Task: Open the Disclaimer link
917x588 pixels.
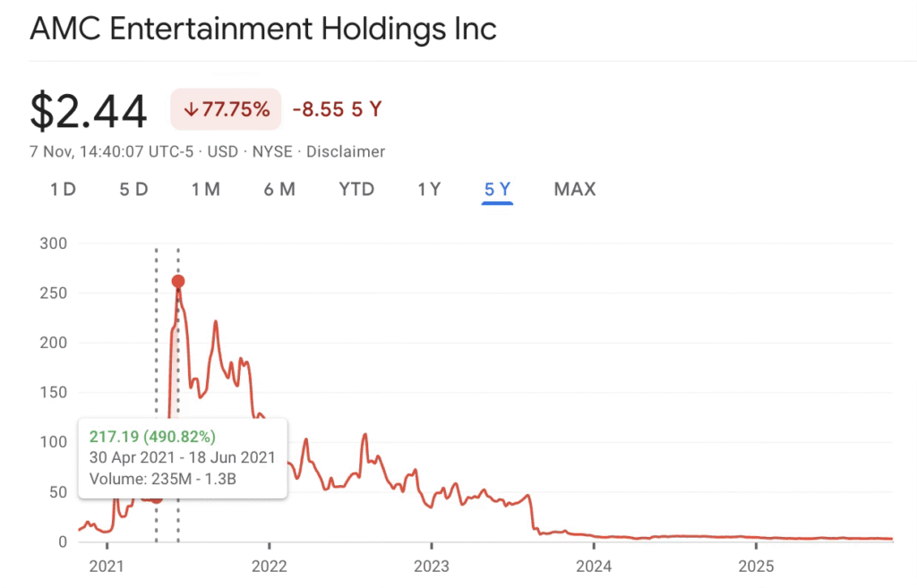Action: coord(346,152)
